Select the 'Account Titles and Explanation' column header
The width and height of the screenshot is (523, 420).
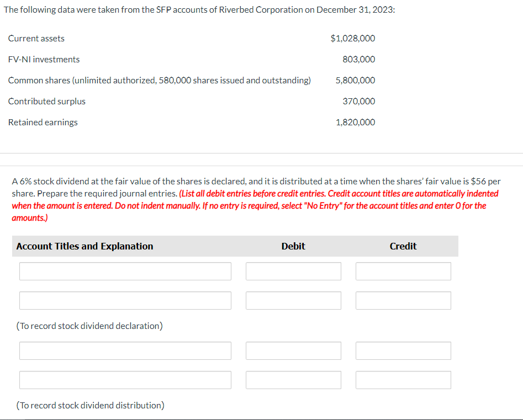pos(84,246)
